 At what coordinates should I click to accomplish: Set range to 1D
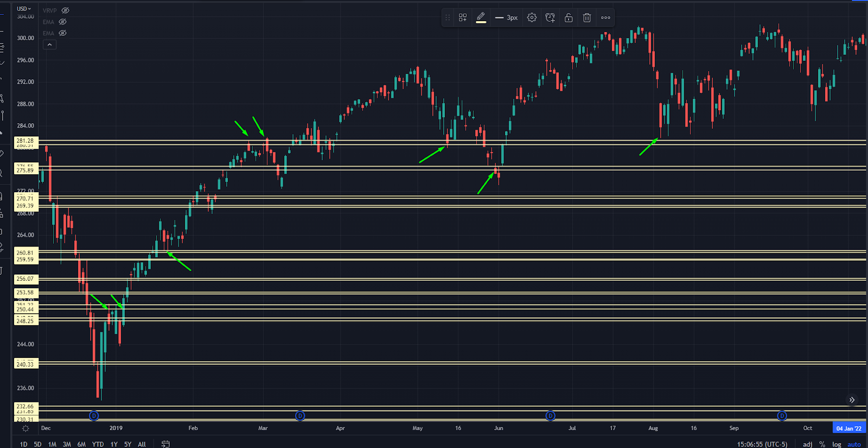[x=23, y=444]
